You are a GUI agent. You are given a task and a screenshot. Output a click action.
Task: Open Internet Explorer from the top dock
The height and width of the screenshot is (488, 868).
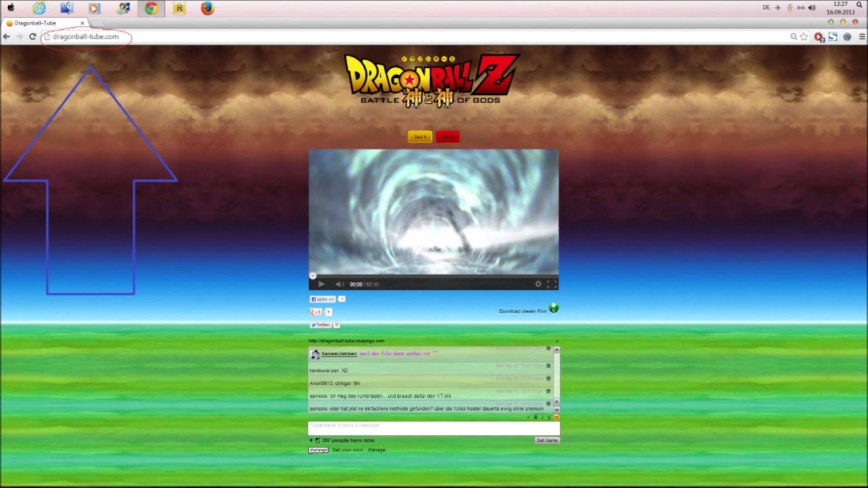(39, 8)
